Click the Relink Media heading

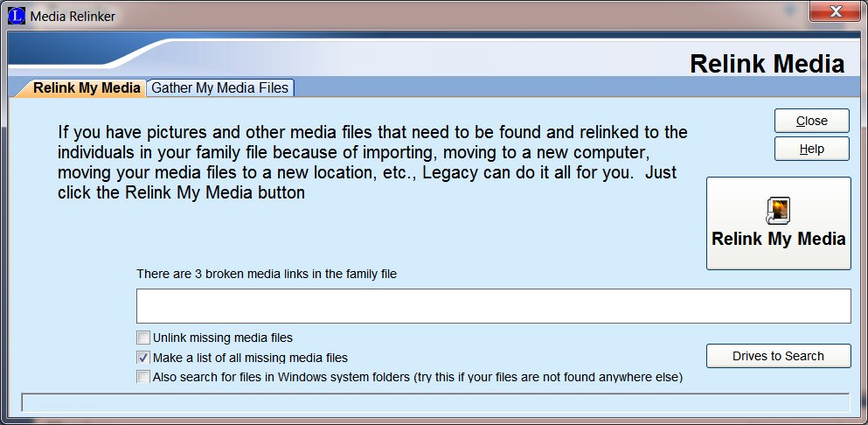pyautogui.click(x=767, y=64)
